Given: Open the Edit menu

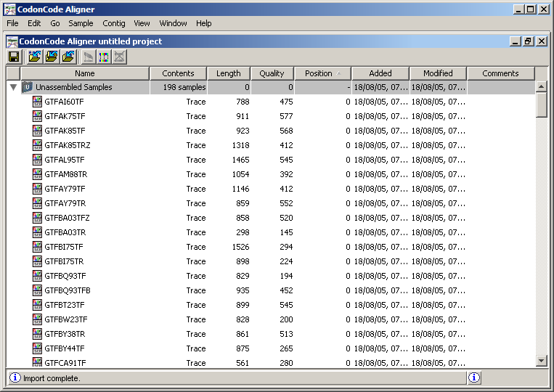Looking at the screenshot, I should point(34,23).
